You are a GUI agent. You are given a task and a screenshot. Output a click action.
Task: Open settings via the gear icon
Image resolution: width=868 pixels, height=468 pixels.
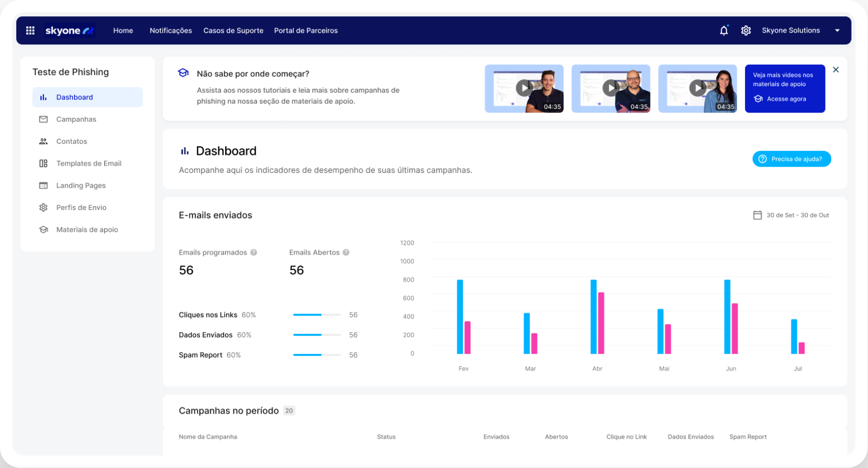coord(746,31)
